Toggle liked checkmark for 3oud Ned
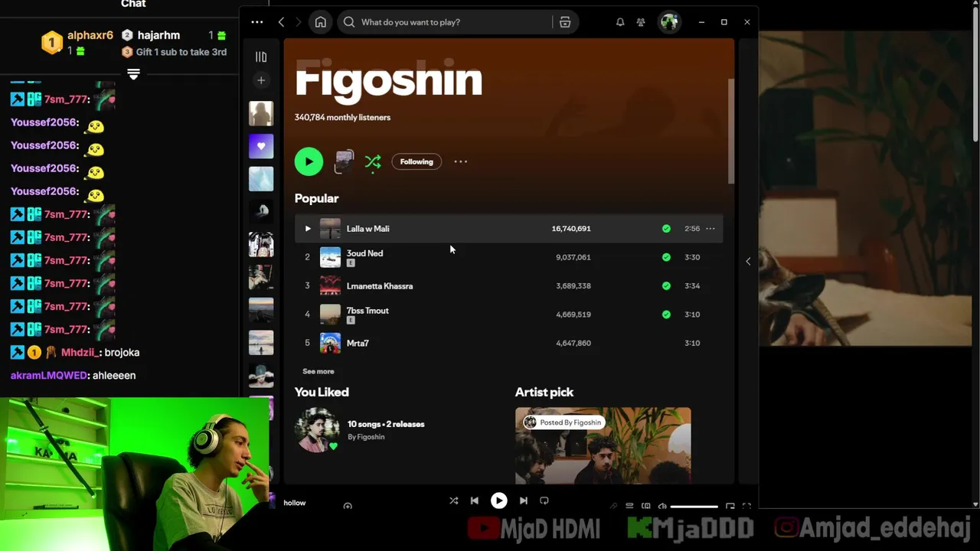This screenshot has height=551, width=980. (x=666, y=257)
